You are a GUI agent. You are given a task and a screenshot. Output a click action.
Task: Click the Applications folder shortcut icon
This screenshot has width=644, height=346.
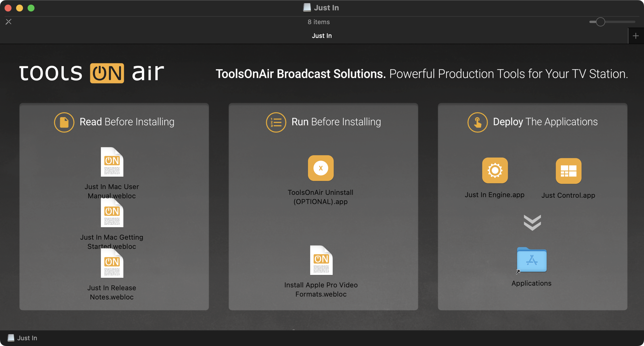coord(532,260)
